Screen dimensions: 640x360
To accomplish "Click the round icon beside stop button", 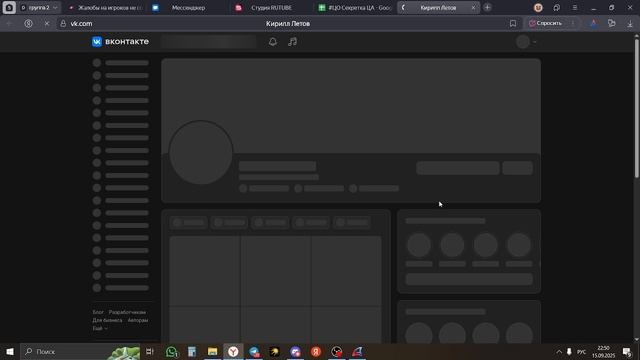I will tap(29, 24).
